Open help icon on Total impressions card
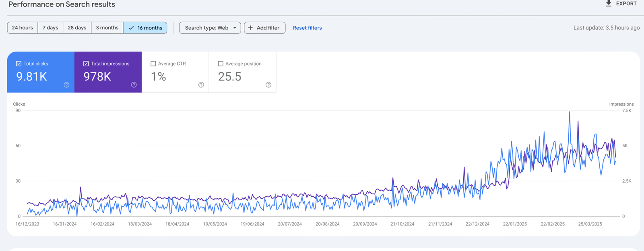The image size is (644, 251). [134, 85]
